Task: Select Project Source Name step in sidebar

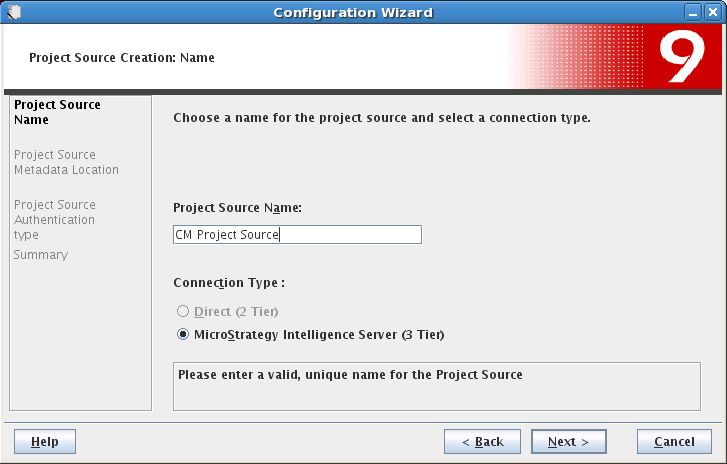Action: 57,112
